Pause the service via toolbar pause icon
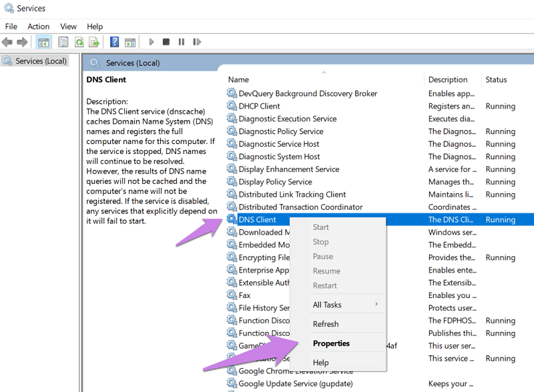Screen dimensions: 534x392 [182, 41]
